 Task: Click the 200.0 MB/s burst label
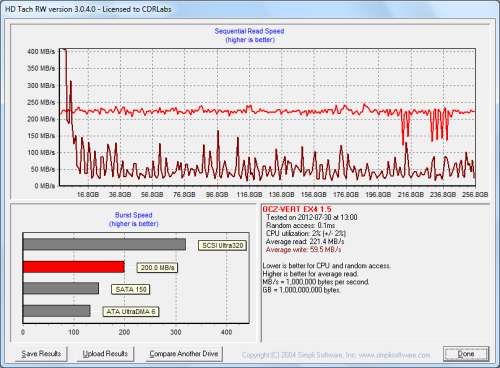[x=157, y=268]
